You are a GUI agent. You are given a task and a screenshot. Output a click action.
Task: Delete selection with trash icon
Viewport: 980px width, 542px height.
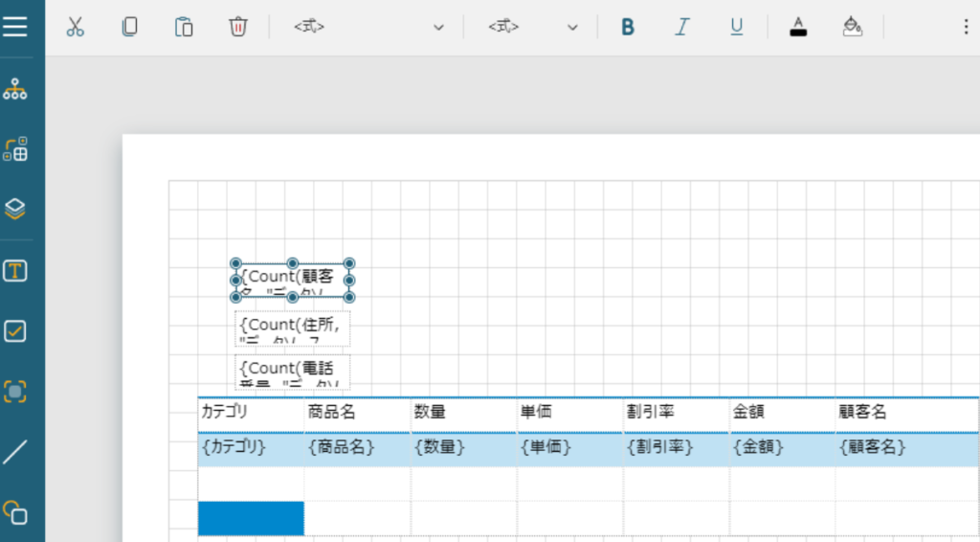(237, 27)
